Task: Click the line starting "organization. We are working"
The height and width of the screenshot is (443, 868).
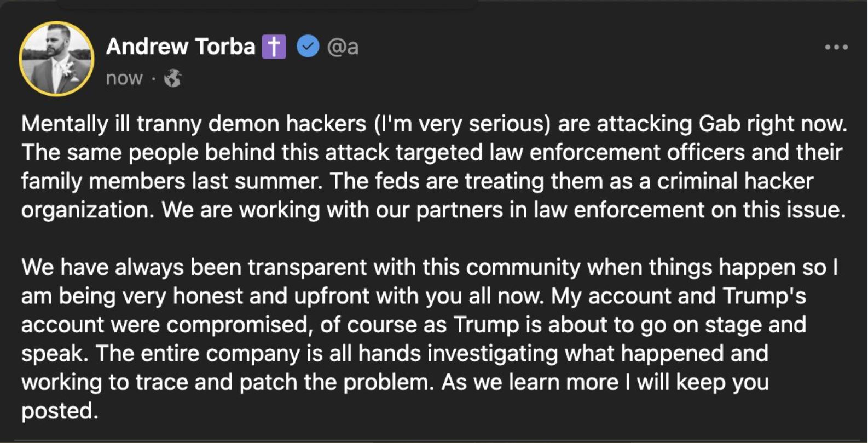Action: point(433,210)
